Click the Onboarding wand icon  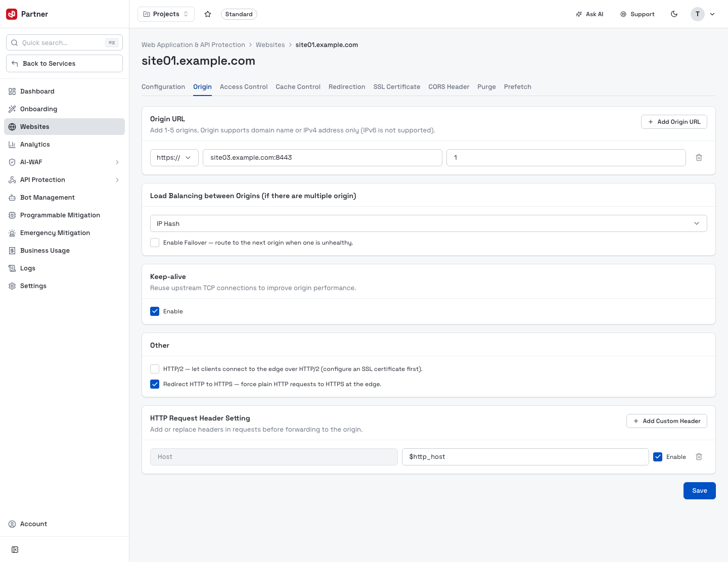[x=12, y=109]
